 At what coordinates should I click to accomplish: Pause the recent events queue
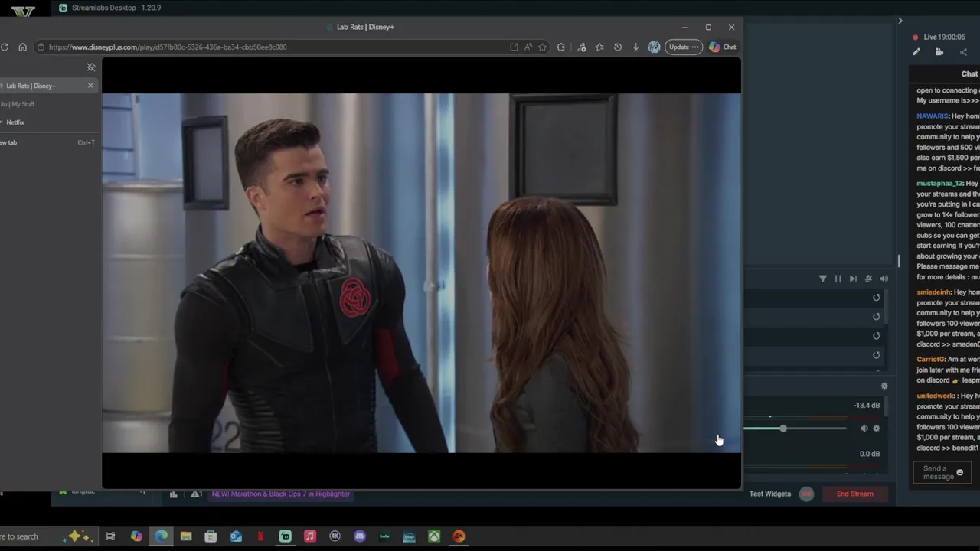click(x=838, y=279)
